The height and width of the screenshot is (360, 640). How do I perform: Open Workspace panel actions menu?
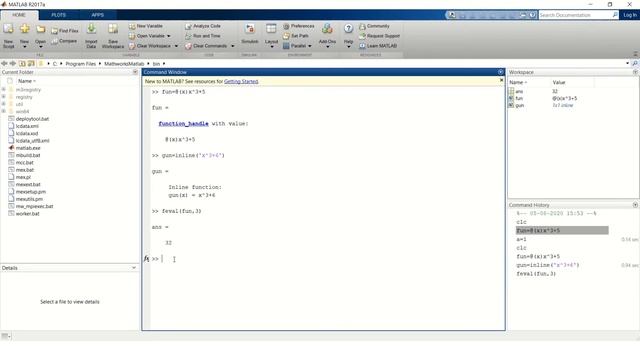click(635, 72)
